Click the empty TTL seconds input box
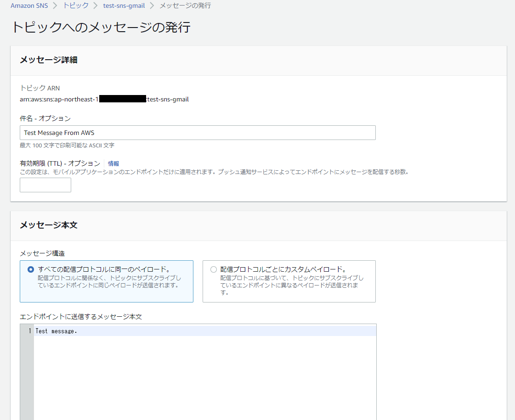The image size is (515, 420). pos(45,185)
